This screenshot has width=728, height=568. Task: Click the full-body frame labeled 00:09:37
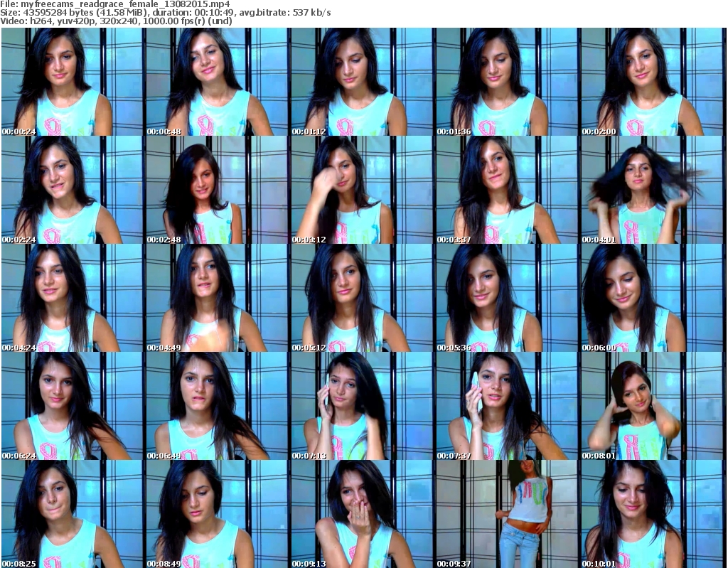coord(508,514)
